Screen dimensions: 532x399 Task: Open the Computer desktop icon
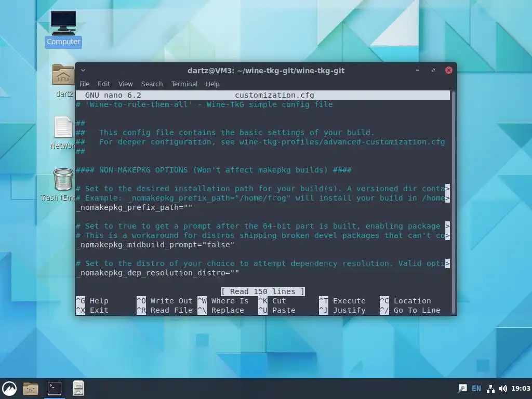pos(63,29)
